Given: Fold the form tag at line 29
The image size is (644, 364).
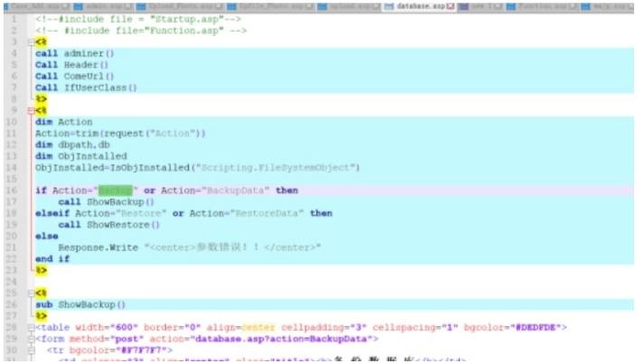Looking at the screenshot, I should pos(30,339).
